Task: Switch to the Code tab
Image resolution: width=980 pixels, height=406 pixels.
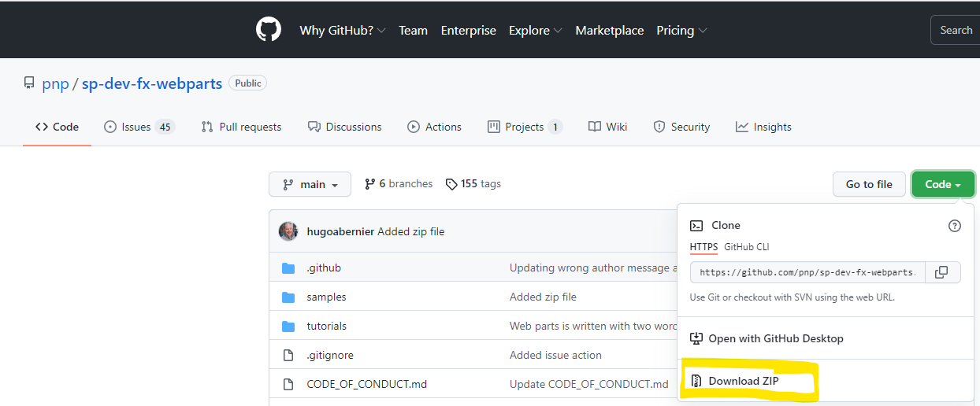Action: (57, 127)
